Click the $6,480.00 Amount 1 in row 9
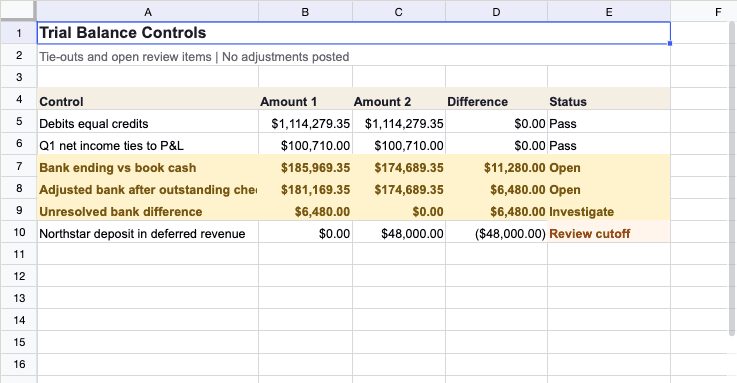Image resolution: width=737 pixels, height=383 pixels. (305, 210)
